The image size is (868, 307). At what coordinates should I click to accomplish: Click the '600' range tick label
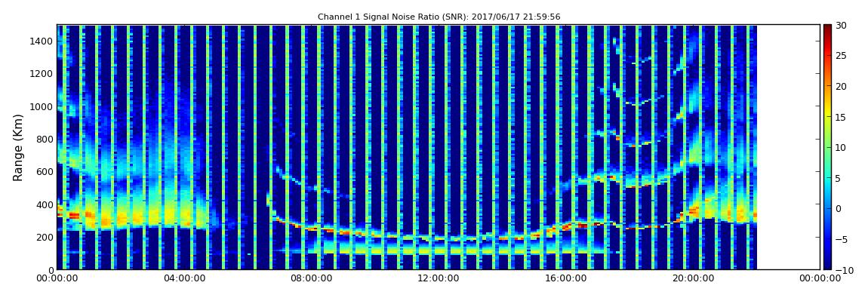coord(44,171)
